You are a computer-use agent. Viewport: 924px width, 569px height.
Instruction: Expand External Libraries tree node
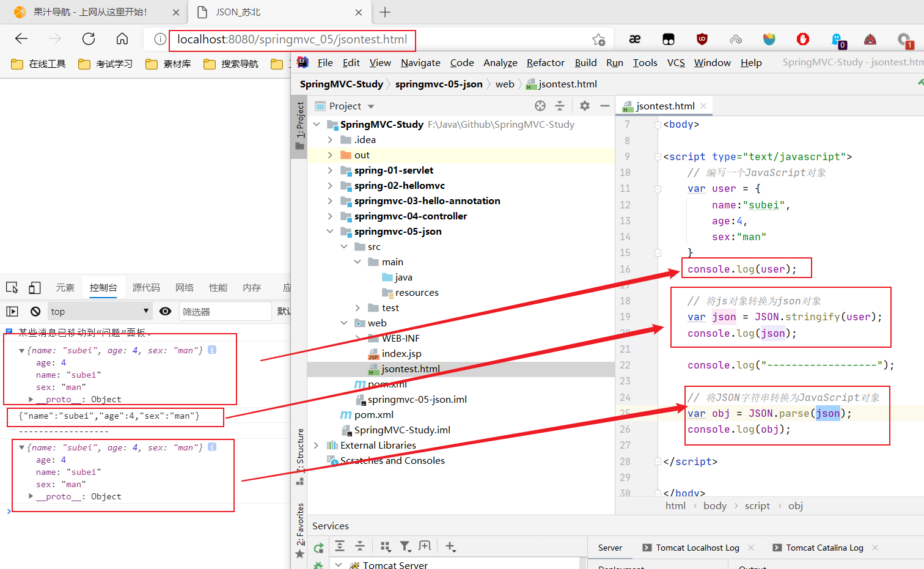point(316,446)
